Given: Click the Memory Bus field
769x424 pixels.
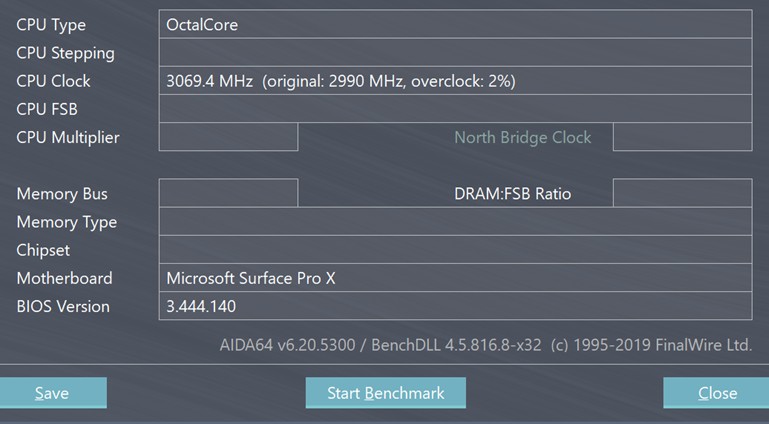Looking at the screenshot, I should (x=228, y=193).
